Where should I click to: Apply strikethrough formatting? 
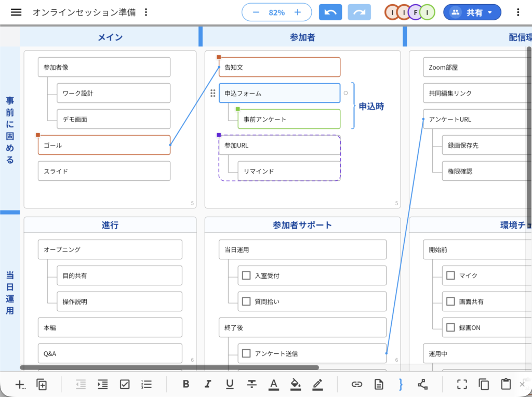point(251,385)
